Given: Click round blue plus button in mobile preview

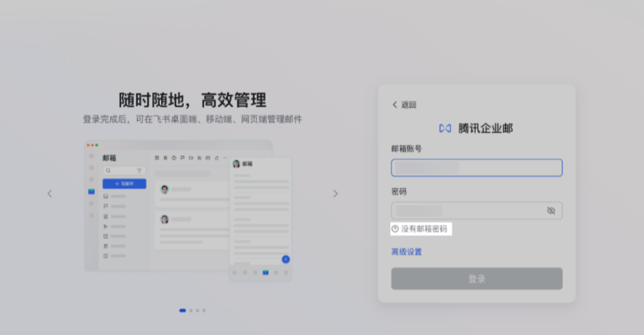Looking at the screenshot, I should click(286, 259).
